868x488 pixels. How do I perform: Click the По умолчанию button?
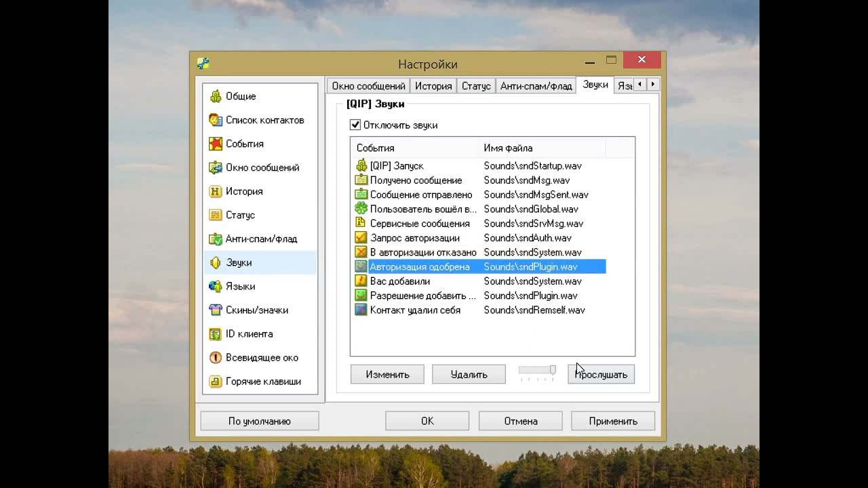pos(259,421)
